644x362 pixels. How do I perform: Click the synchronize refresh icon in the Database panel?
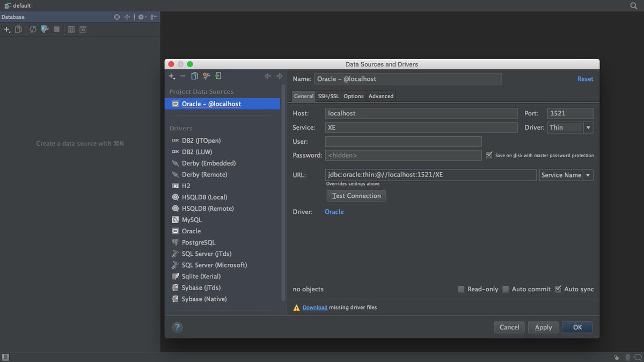(33, 29)
